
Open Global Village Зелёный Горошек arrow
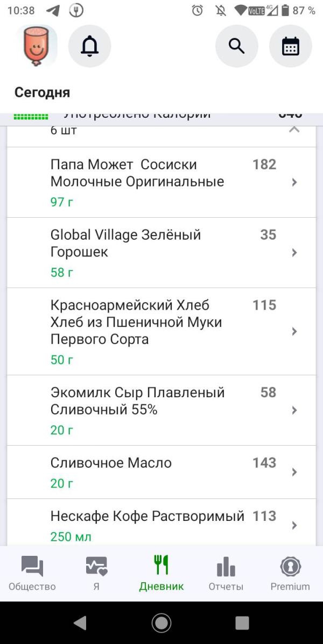click(294, 253)
